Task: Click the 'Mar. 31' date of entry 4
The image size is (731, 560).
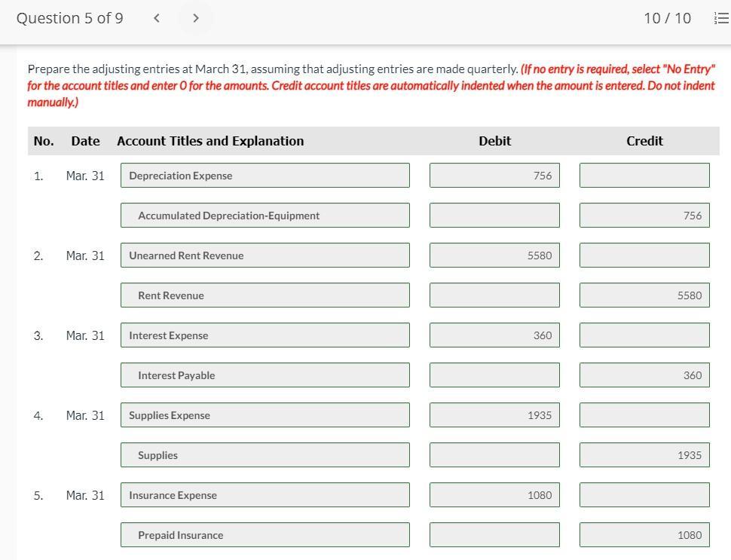Action: [85, 415]
